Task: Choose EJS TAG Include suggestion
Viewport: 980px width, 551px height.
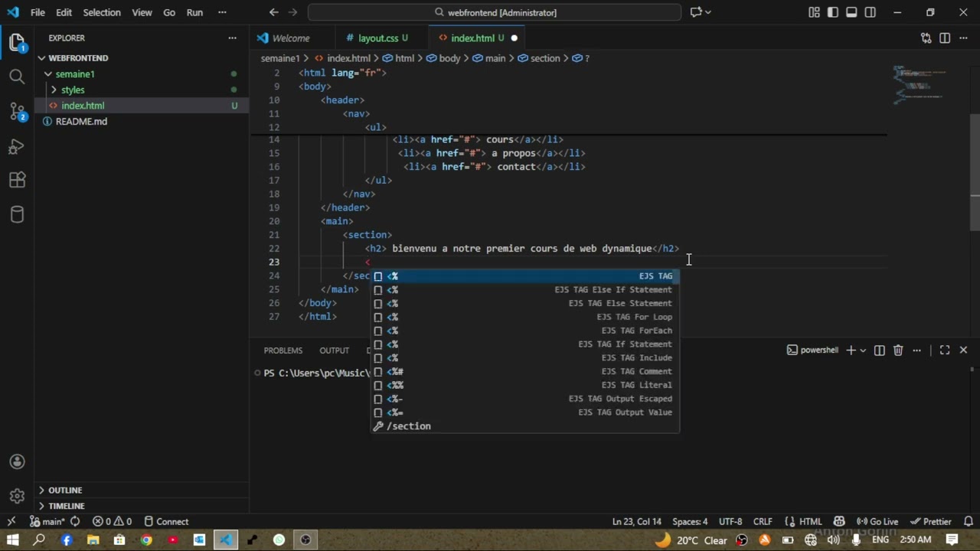Action: pyautogui.click(x=525, y=357)
